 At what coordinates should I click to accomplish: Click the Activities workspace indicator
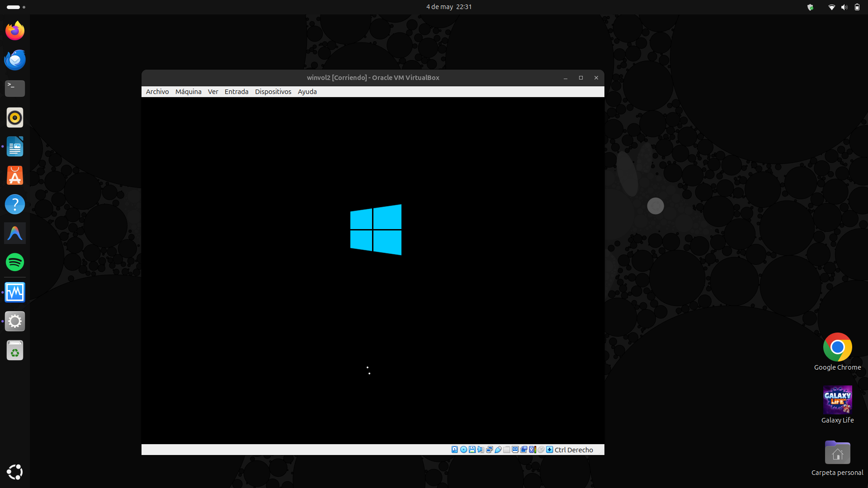(16, 7)
